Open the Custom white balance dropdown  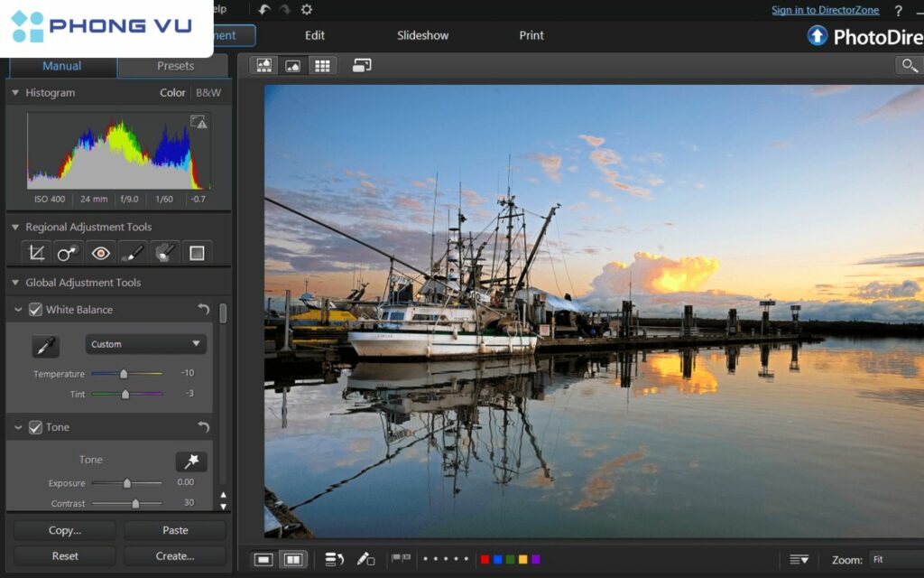click(x=146, y=344)
